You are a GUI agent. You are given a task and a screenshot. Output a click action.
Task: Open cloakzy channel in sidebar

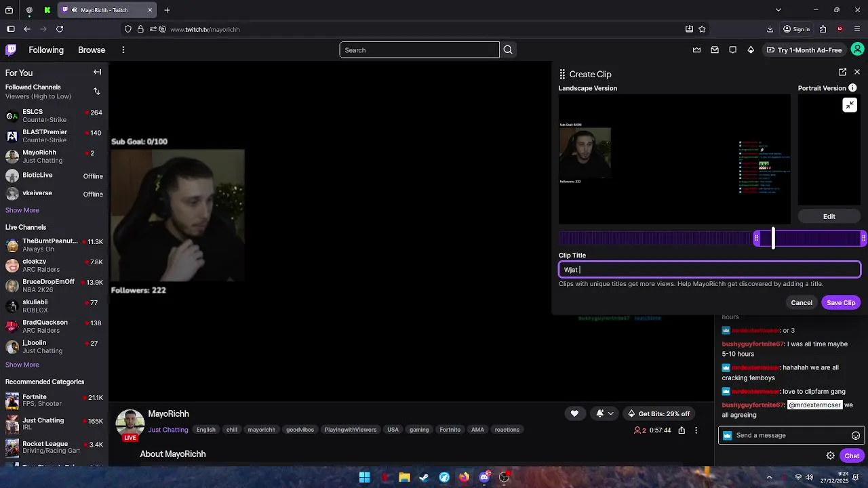click(x=54, y=265)
